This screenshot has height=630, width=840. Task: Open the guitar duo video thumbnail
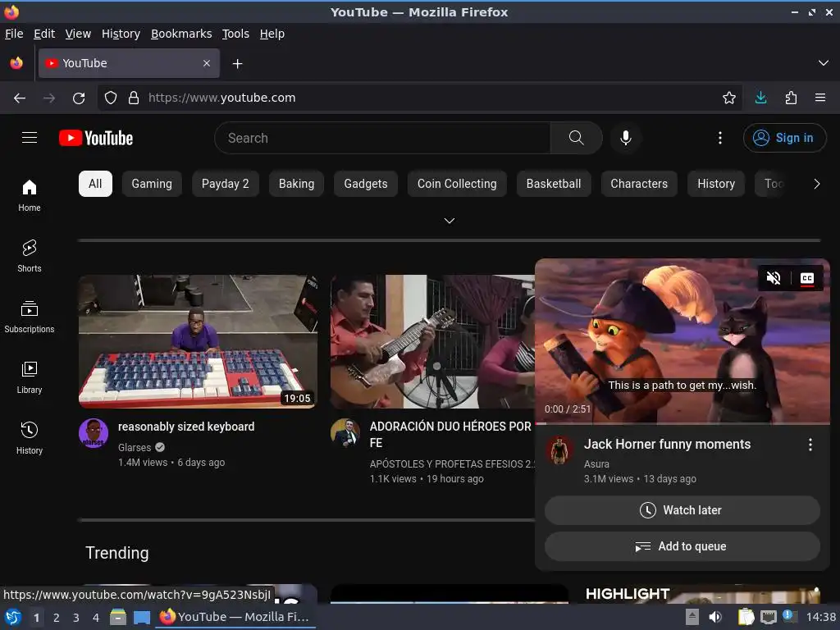tap(433, 341)
